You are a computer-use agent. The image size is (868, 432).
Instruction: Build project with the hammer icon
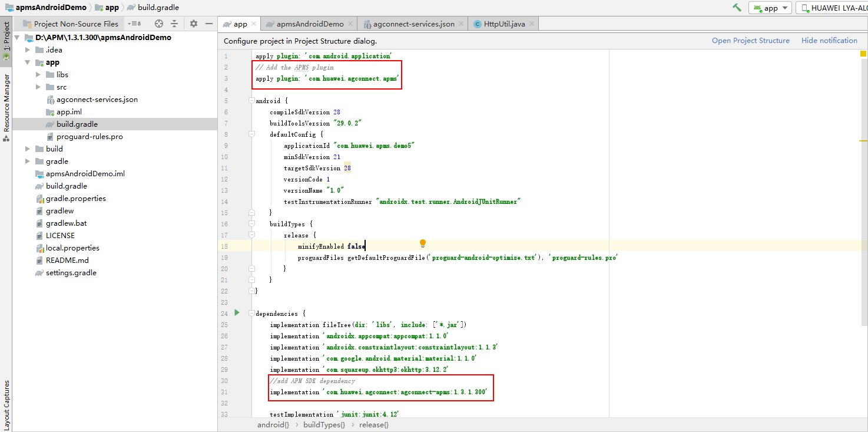tap(737, 8)
